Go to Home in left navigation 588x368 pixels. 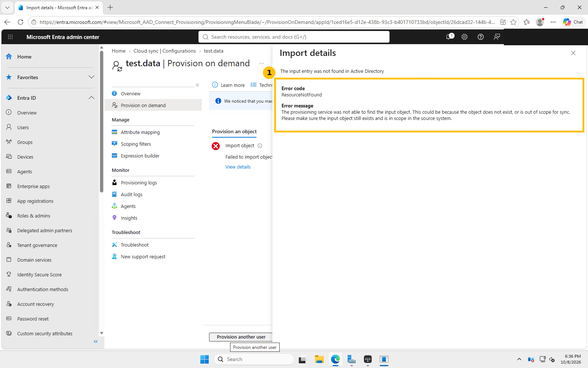24,57
